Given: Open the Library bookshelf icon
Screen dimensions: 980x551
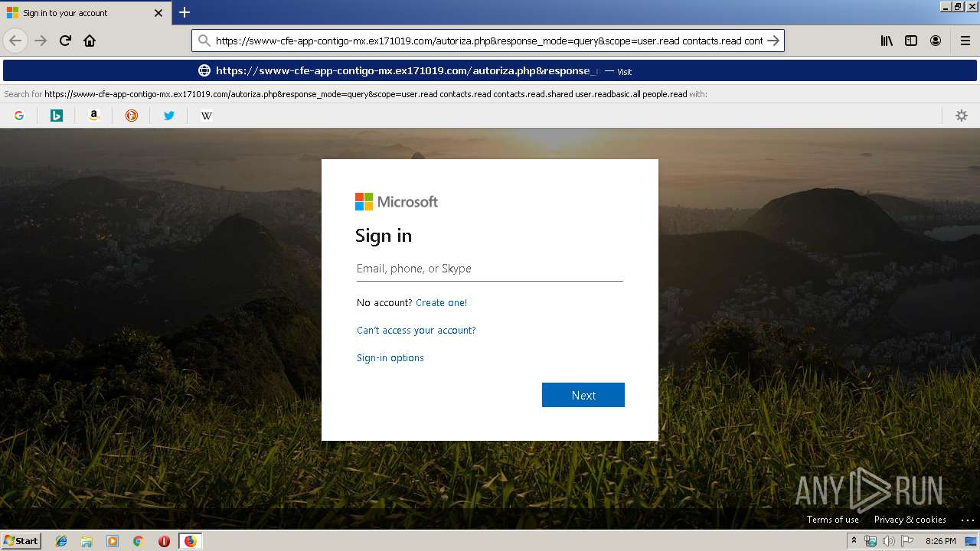Looking at the screenshot, I should (x=887, y=41).
